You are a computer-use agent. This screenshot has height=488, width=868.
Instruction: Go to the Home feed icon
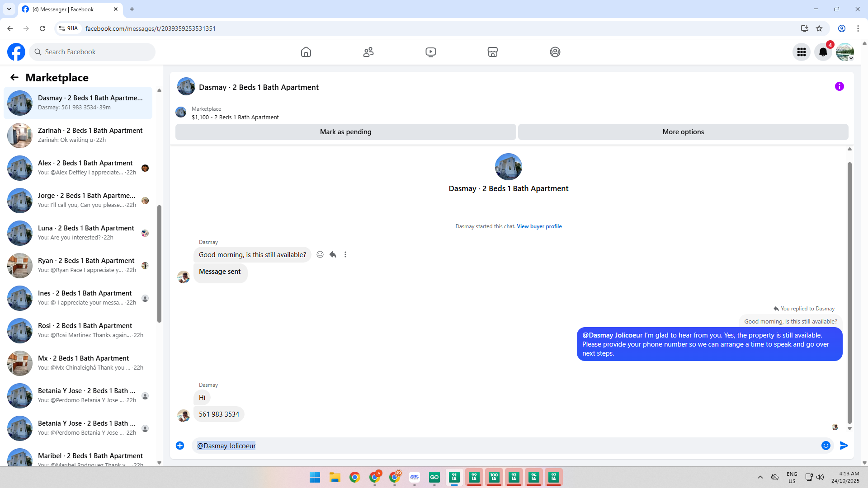tap(306, 52)
